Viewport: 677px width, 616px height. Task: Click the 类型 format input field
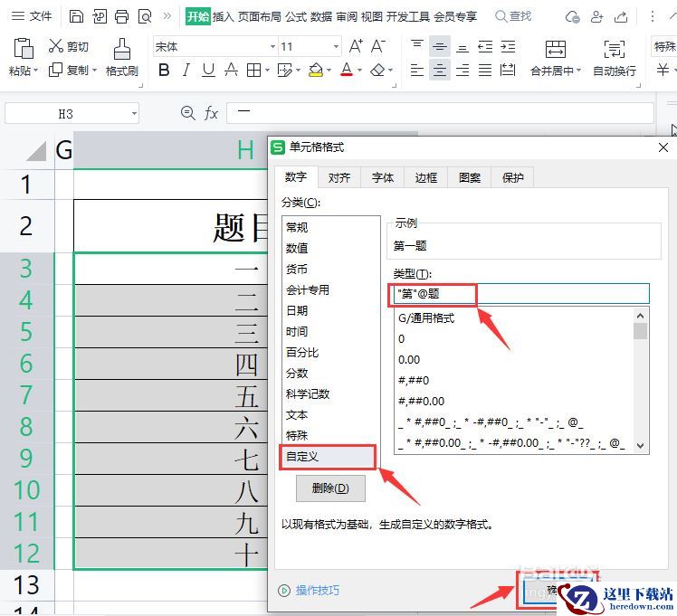521,294
